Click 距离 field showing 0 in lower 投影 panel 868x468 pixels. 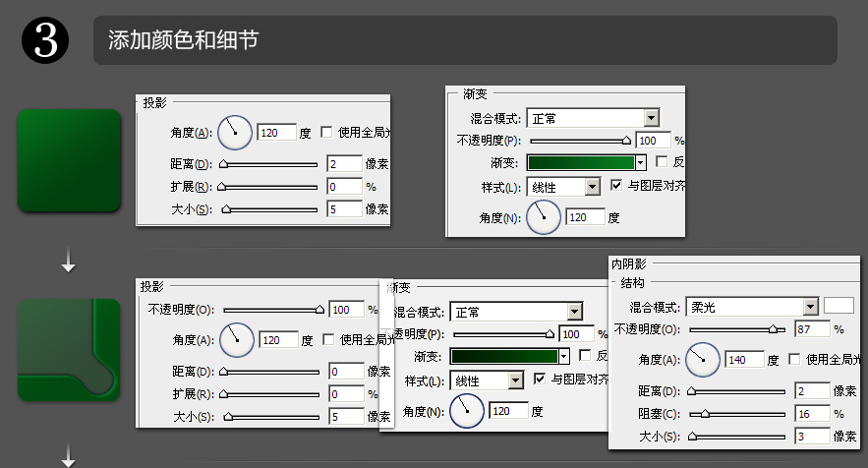(346, 372)
